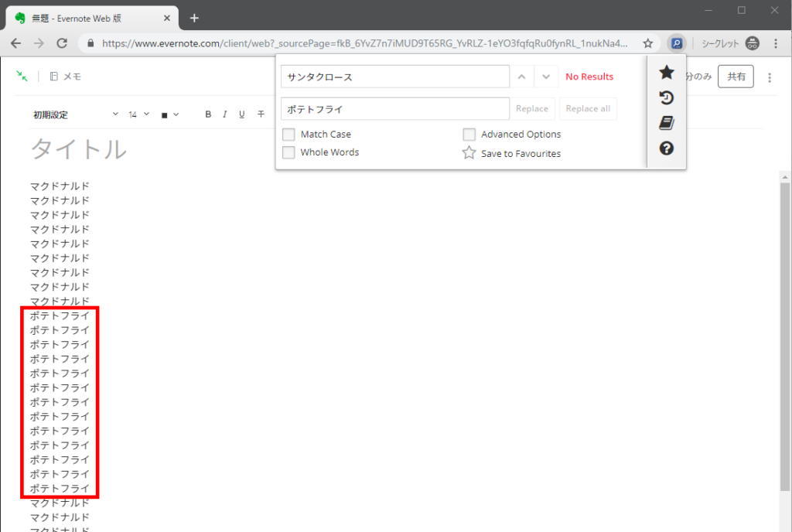
Task: Open a new browser tab
Action: tap(194, 18)
